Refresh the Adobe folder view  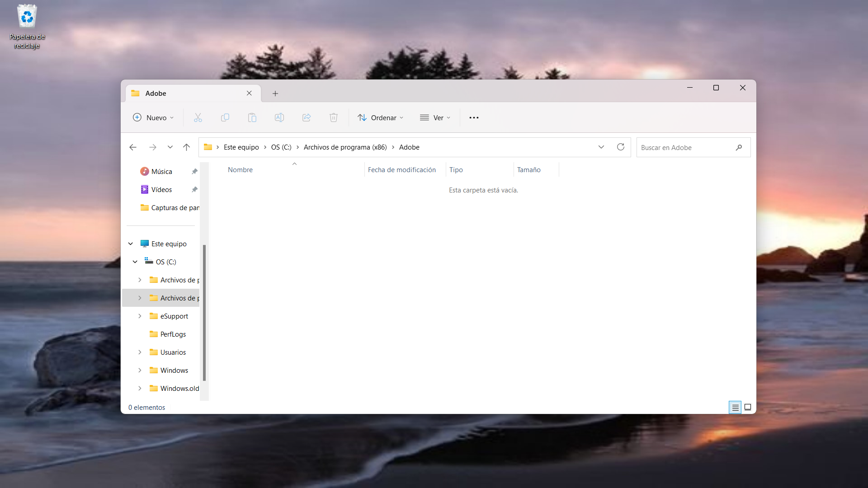(x=620, y=147)
